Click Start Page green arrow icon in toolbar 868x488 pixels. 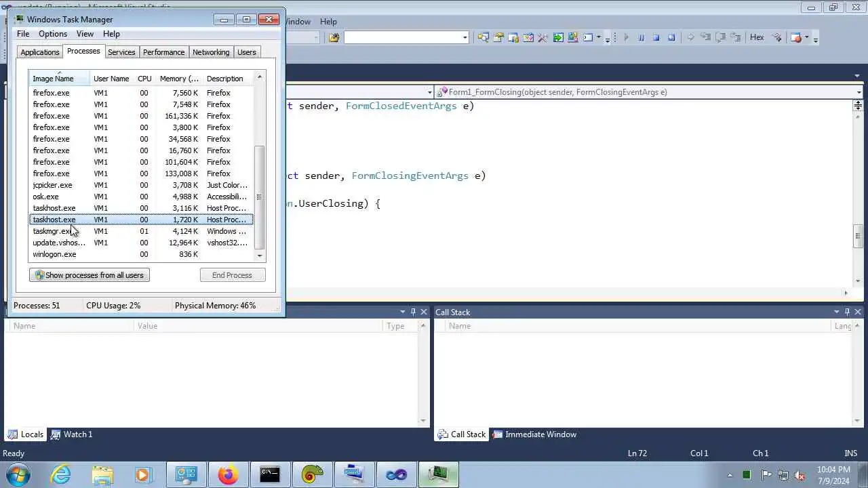coord(558,38)
